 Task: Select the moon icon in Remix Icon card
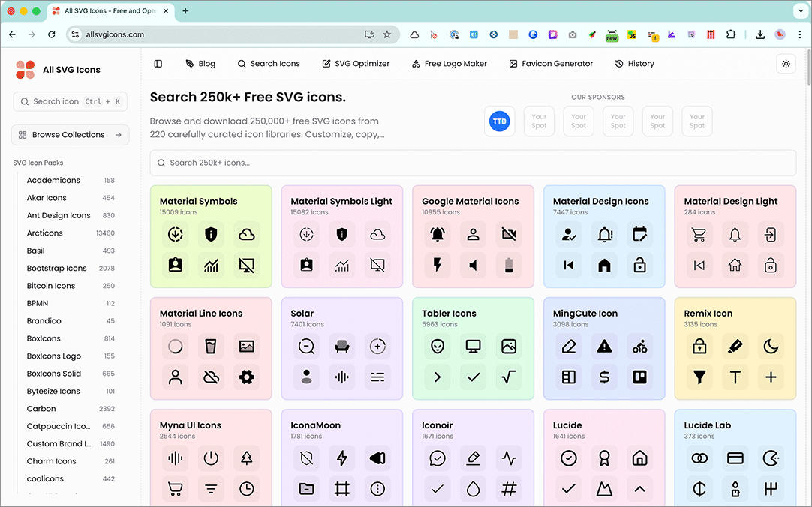(771, 346)
